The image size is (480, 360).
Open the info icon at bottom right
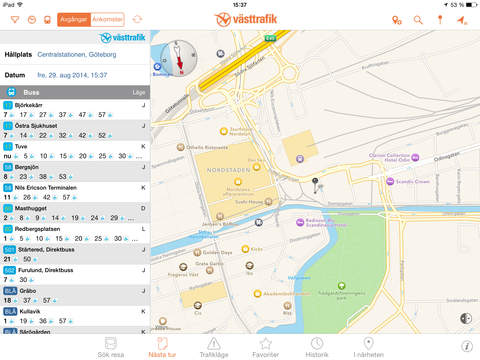[467, 346]
